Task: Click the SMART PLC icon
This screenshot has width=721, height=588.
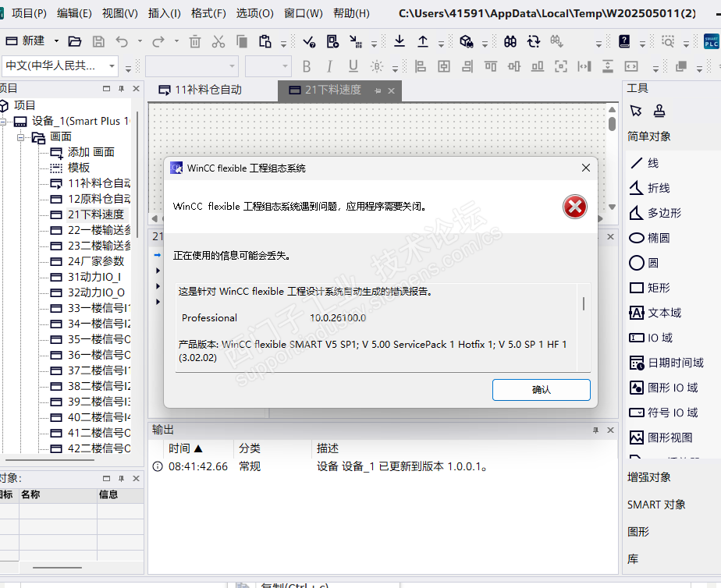Action: 712,41
